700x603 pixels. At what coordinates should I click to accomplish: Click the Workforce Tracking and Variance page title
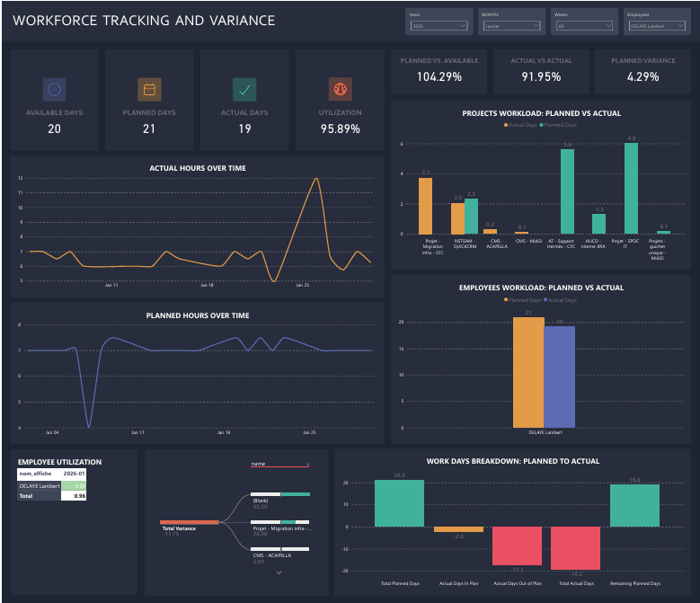[144, 21]
